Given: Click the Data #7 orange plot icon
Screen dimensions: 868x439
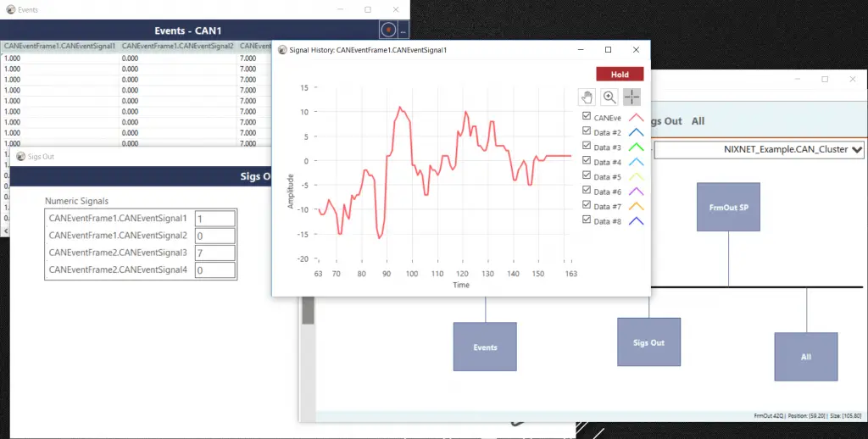Looking at the screenshot, I should coord(635,206).
